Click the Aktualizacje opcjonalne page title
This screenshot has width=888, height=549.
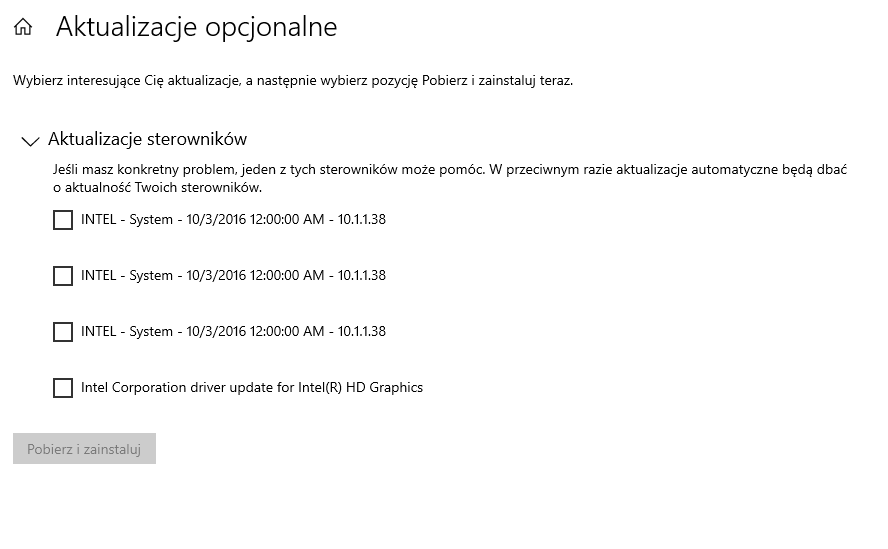(197, 27)
